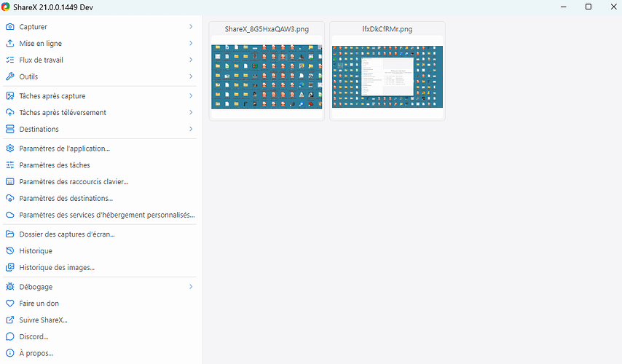Click the checklist icon beside Flux de travail
Image resolution: width=622 pixels, height=364 pixels.
tap(10, 60)
